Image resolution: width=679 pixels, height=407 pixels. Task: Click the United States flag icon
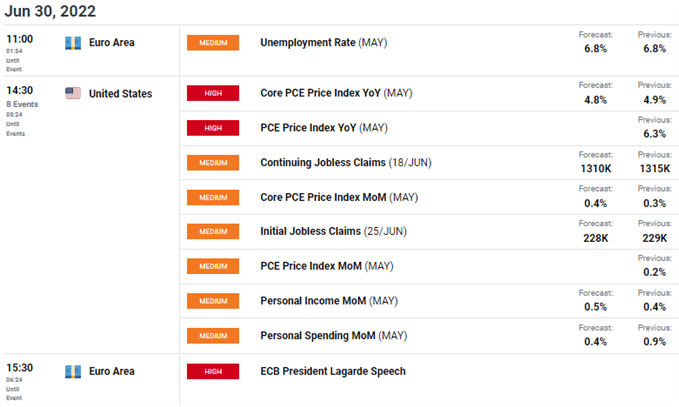coord(72,93)
